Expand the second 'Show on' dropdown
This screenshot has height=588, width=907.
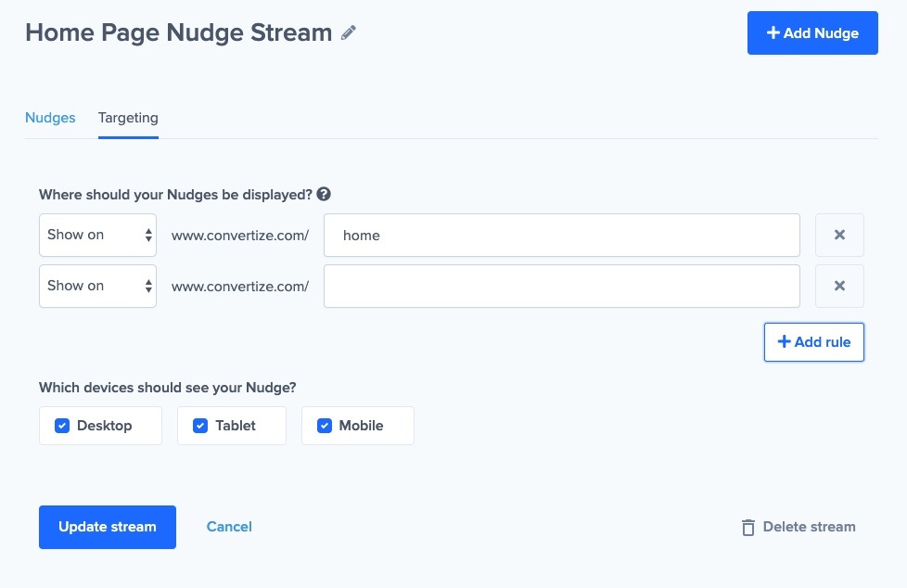pyautogui.click(x=97, y=286)
